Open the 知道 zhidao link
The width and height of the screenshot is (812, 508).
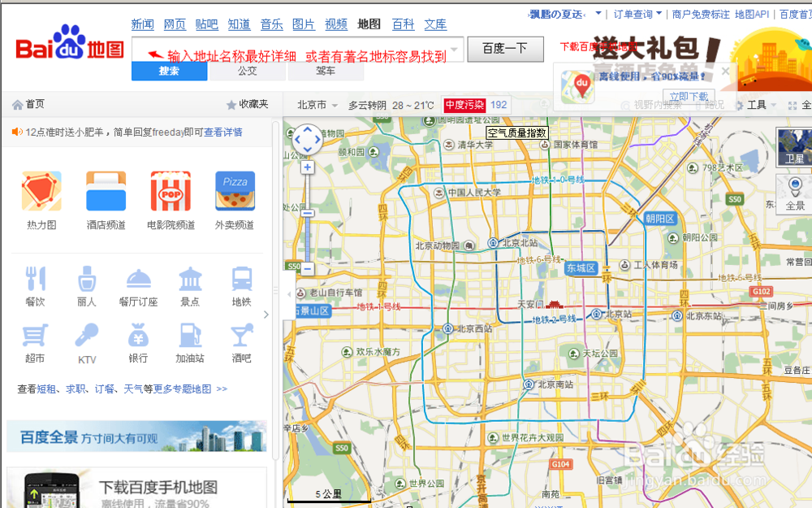tap(239, 24)
